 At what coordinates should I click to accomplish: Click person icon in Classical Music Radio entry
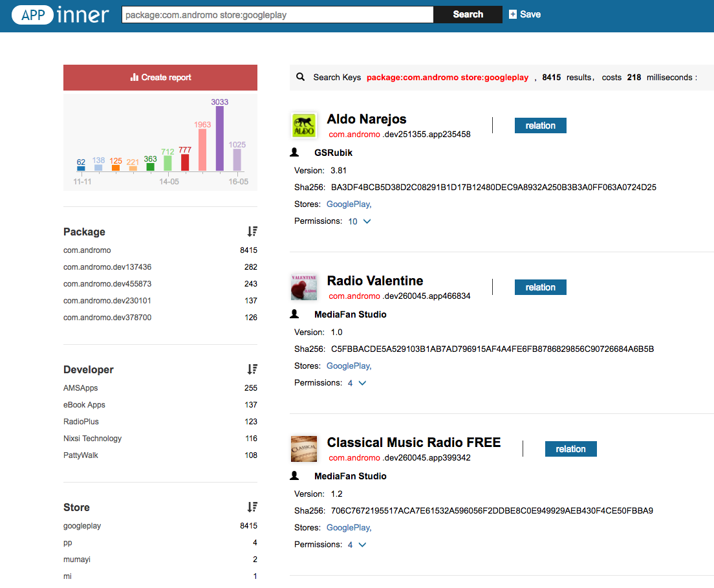[x=295, y=475]
